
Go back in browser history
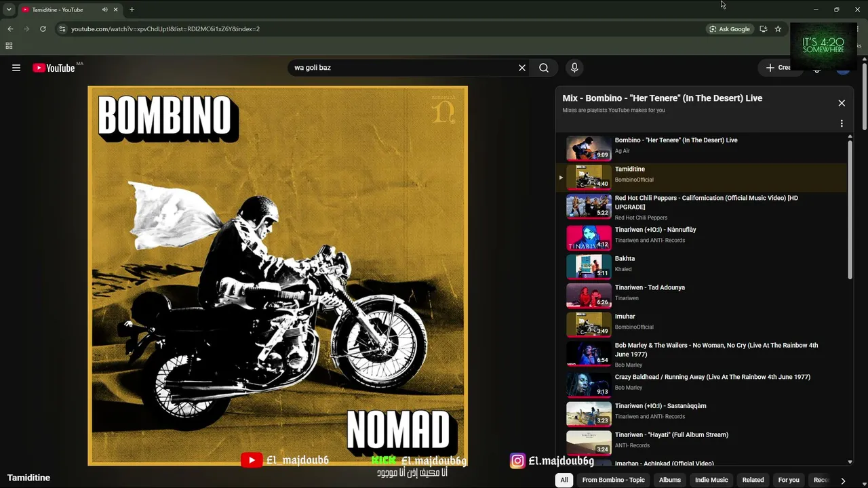(x=10, y=29)
